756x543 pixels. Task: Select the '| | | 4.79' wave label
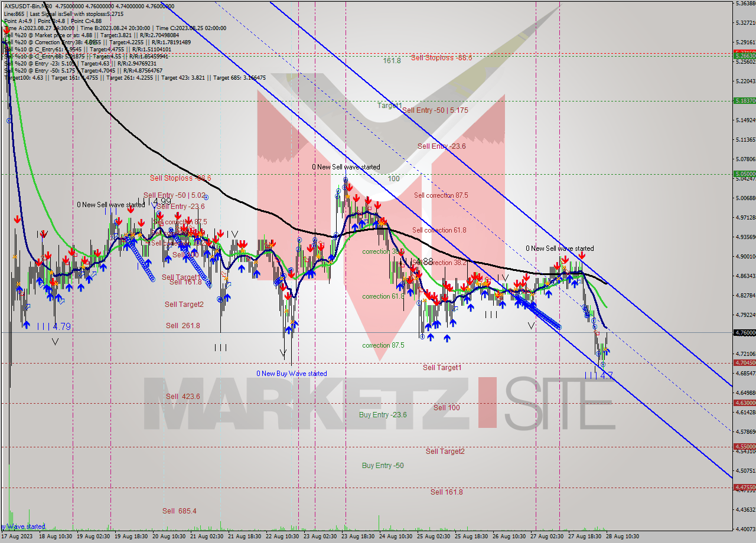54,326
